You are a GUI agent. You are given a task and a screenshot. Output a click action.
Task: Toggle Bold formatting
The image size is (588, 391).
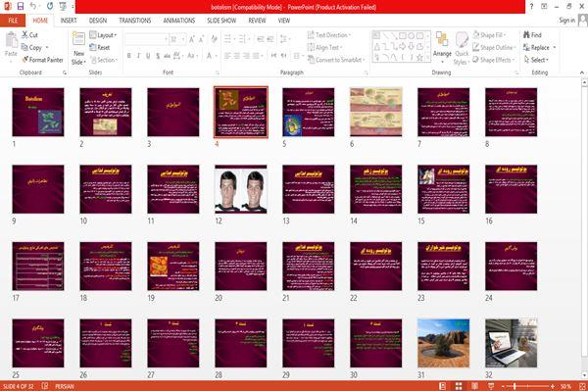128,56
